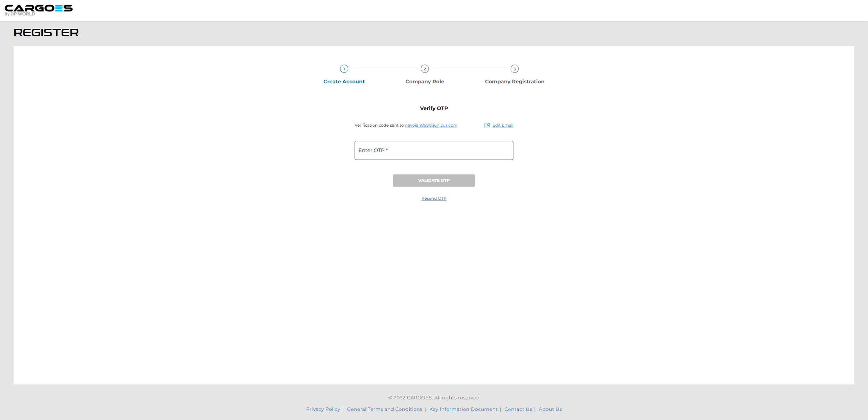Open the About Us footer link
This screenshot has height=420, width=868.
(x=550, y=409)
